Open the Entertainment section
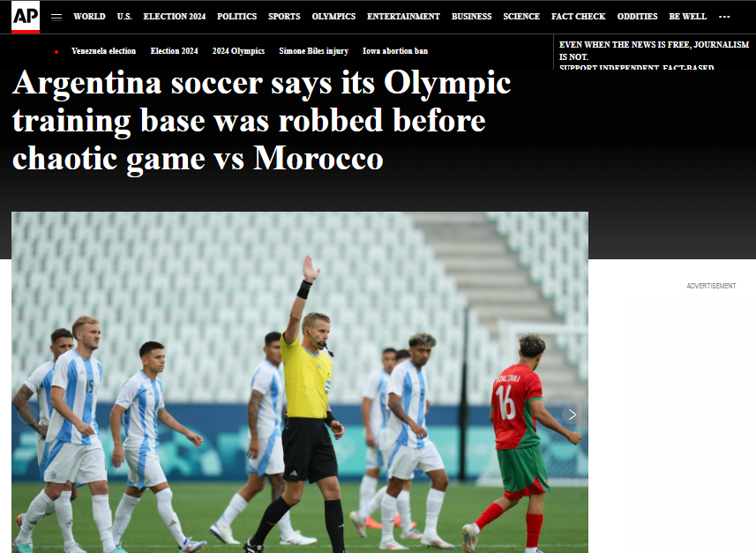This screenshot has width=756, height=553. 403,17
